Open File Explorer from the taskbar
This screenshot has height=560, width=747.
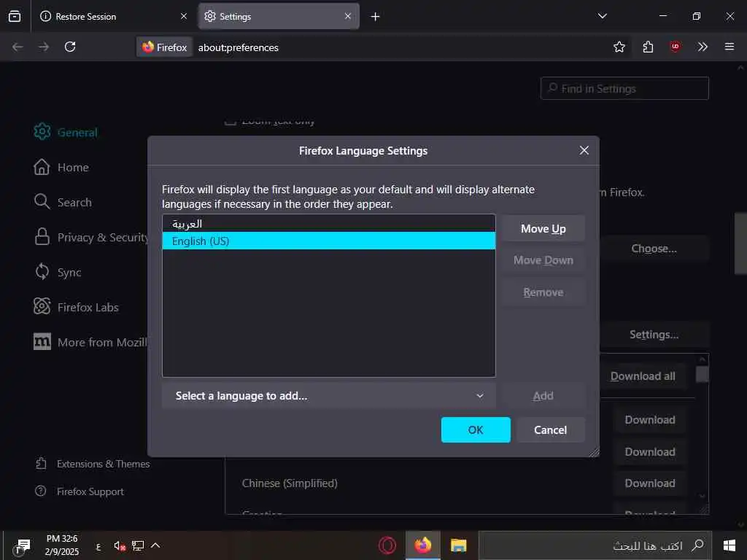458,545
